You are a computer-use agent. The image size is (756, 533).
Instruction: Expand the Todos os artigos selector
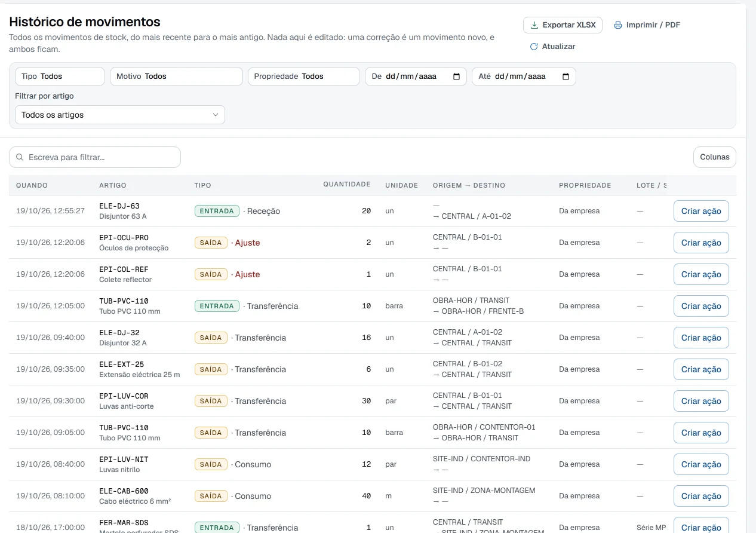tap(120, 115)
